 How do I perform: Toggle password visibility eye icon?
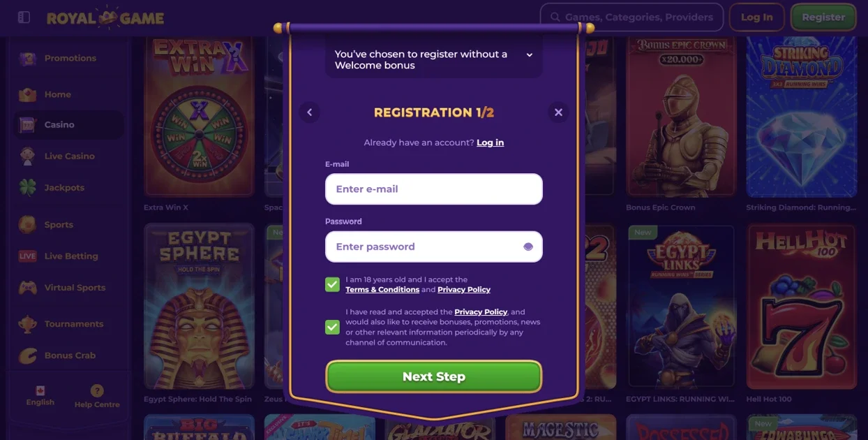click(x=527, y=247)
